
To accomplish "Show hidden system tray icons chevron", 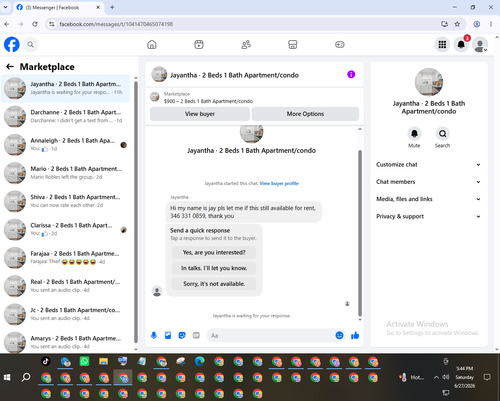I will 436,377.
